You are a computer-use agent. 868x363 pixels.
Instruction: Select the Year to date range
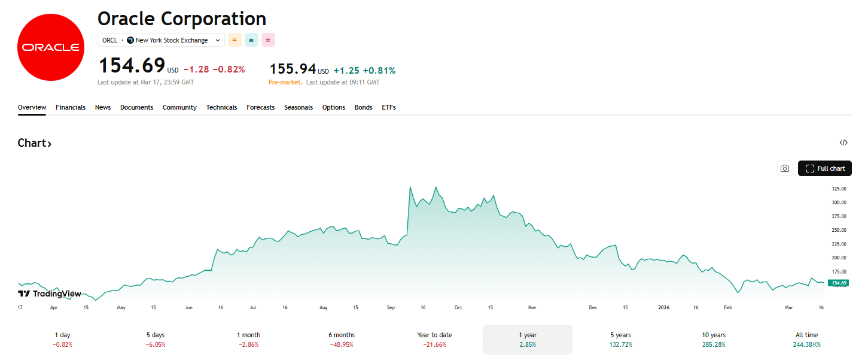coord(434,340)
